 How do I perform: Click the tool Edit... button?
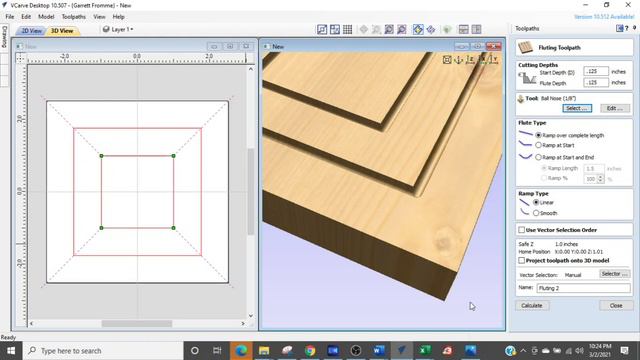pyautogui.click(x=615, y=108)
